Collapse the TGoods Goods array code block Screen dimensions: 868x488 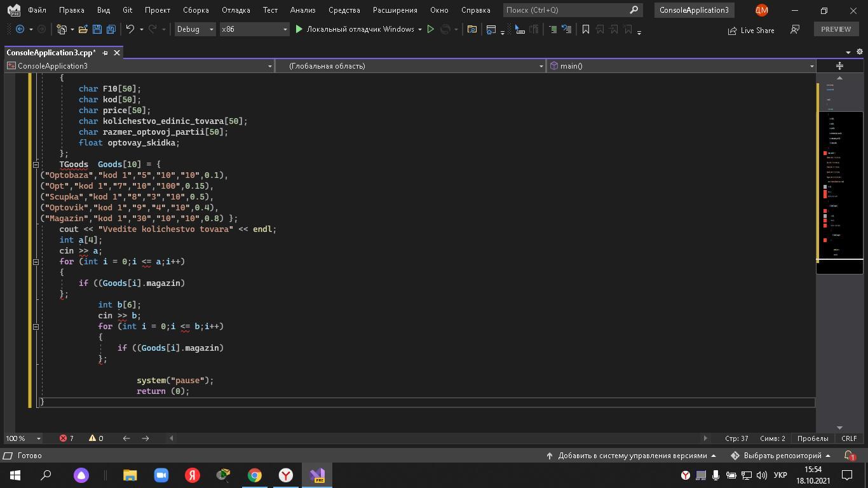36,164
